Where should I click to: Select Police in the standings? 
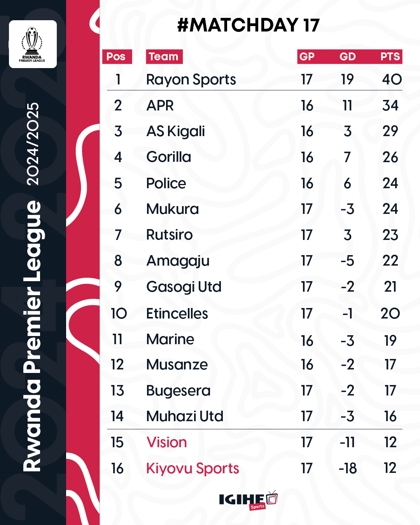(166, 183)
